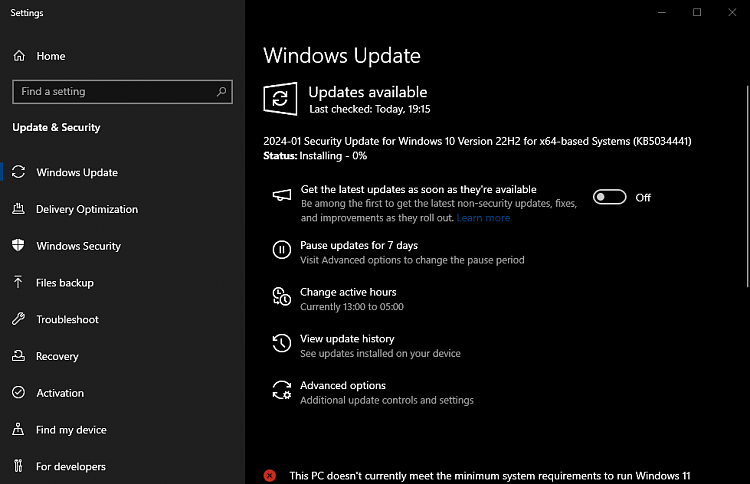Open Find my device settings
The image size is (750, 484).
(x=70, y=430)
